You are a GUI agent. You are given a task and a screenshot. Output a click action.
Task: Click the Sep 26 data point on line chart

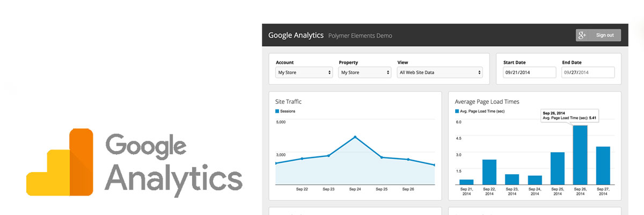coord(408,159)
